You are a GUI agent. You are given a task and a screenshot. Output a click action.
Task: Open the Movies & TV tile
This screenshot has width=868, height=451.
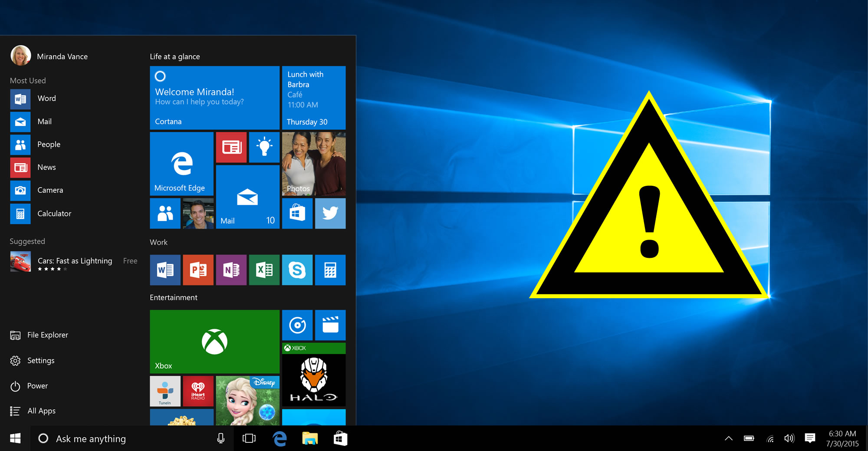tap(330, 325)
